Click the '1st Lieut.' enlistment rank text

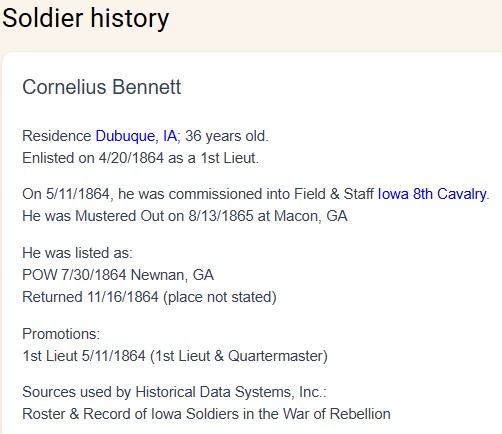230,158
